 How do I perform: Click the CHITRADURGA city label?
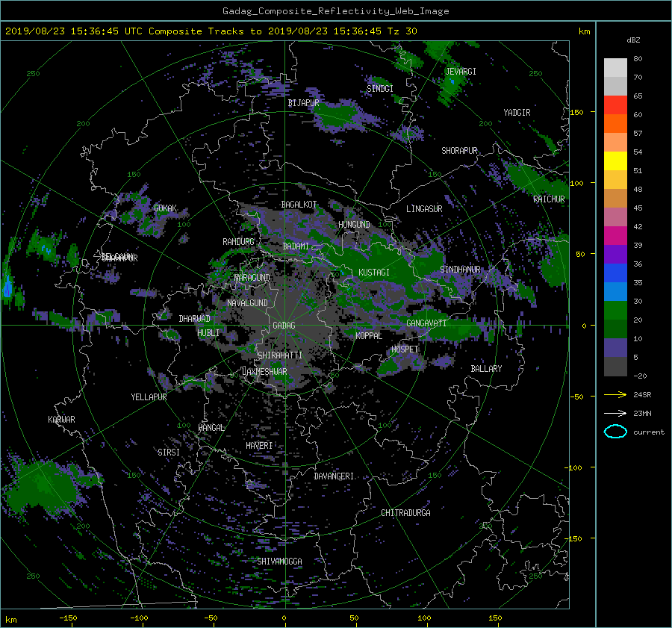406,513
